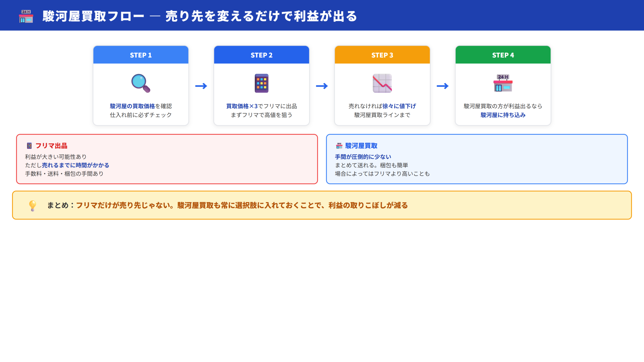Click the text 駿河屋買取の方が利益出るなら
Screen dimensions: 644x362
(x=503, y=106)
